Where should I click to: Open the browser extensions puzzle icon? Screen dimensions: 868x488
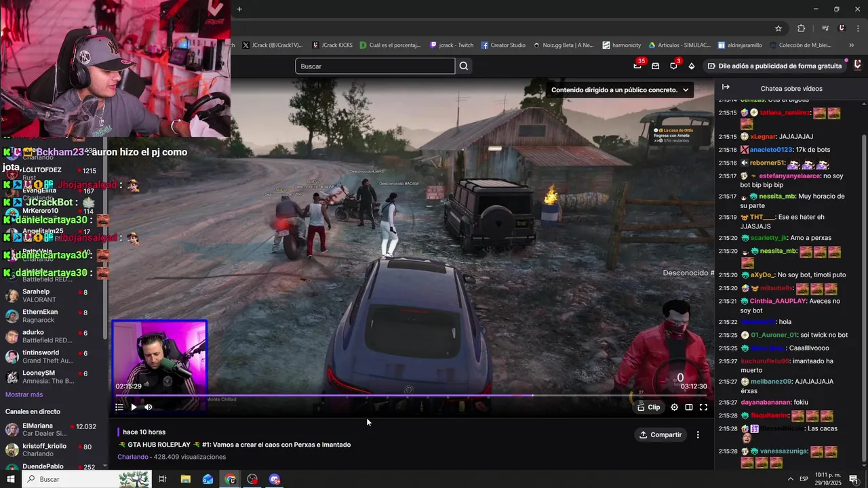(x=801, y=28)
